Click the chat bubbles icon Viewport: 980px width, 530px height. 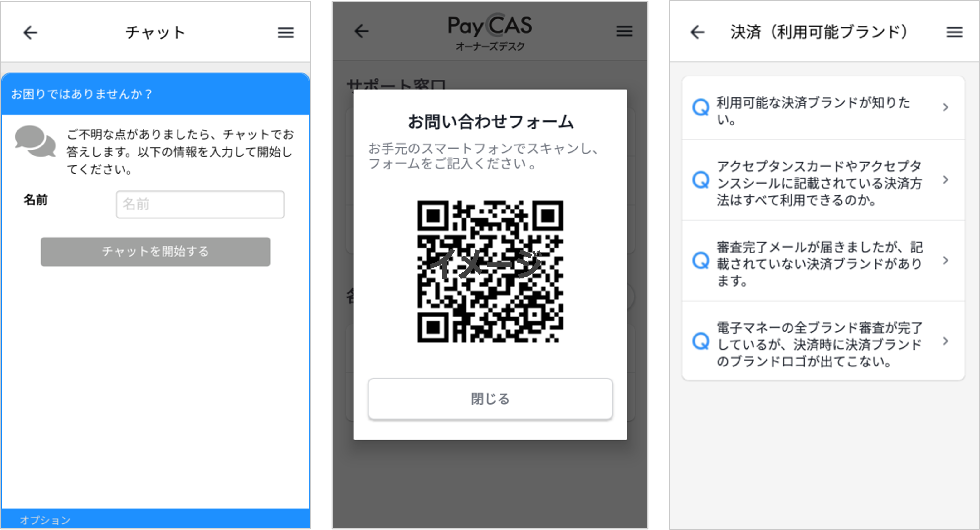pos(35,141)
